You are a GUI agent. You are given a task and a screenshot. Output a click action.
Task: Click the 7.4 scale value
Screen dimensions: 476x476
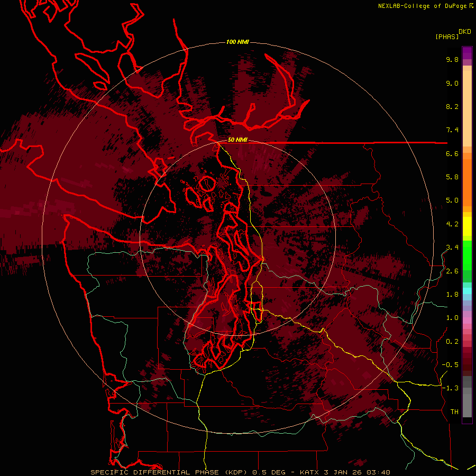coord(452,130)
